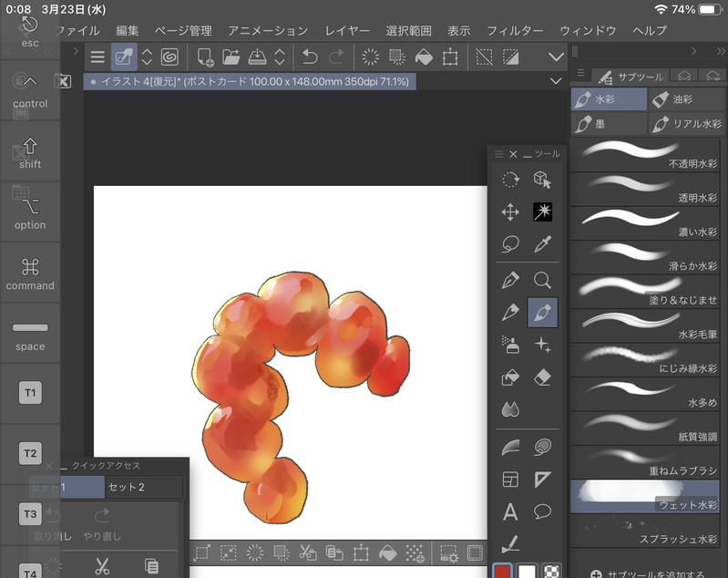This screenshot has width=728, height=578.
Task: Select the Eraser tool
Action: click(542, 377)
